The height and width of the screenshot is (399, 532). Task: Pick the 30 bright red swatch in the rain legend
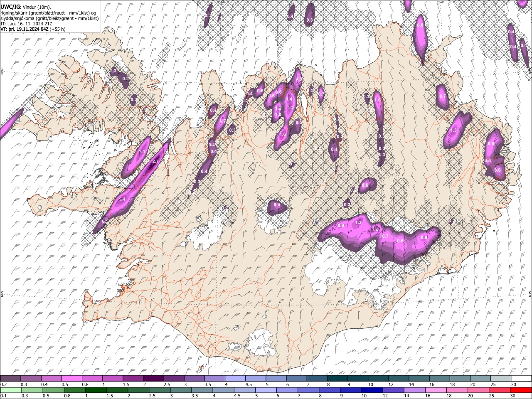521,390
